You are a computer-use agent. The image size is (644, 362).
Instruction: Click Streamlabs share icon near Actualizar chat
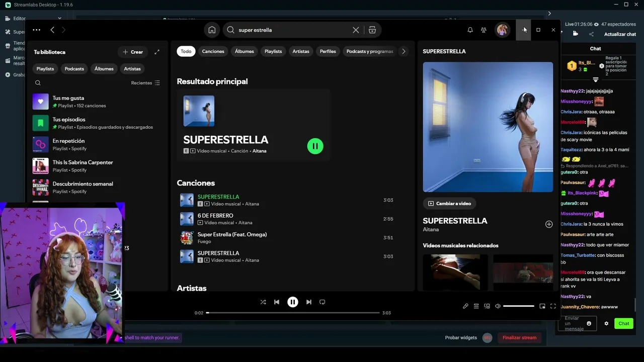591,34
